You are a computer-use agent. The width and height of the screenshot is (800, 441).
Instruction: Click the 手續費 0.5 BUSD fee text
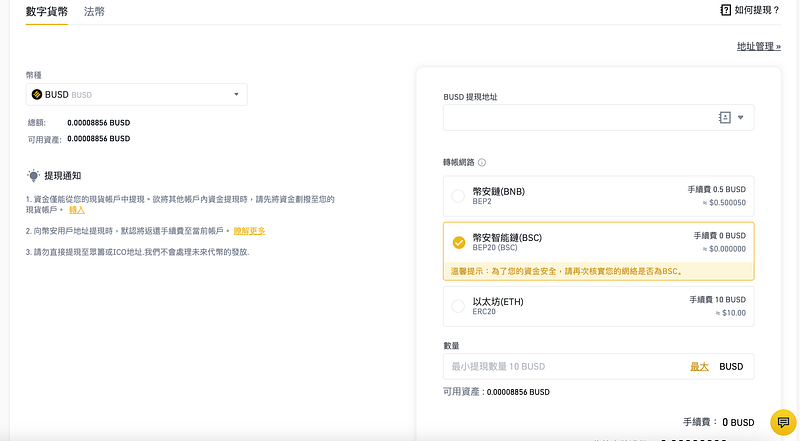716,189
